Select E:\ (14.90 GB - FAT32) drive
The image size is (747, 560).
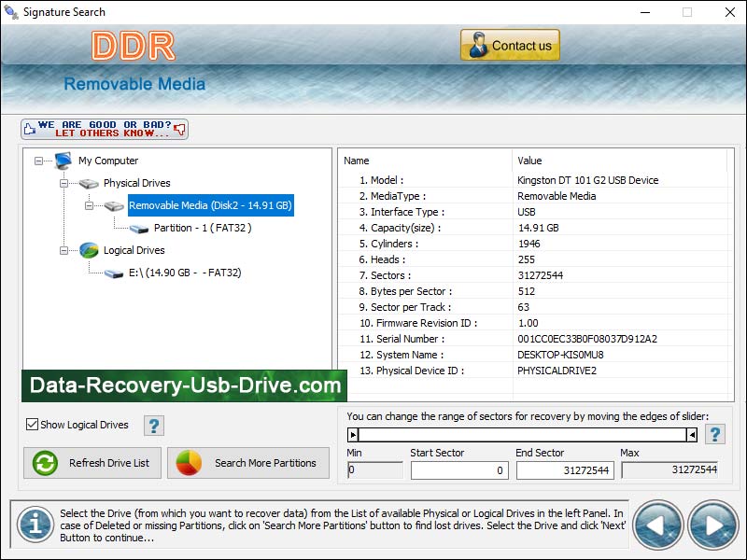point(185,273)
